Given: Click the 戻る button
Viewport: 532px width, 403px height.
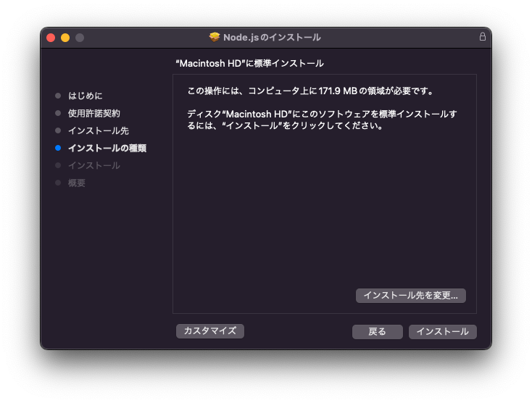Looking at the screenshot, I should pos(378,331).
